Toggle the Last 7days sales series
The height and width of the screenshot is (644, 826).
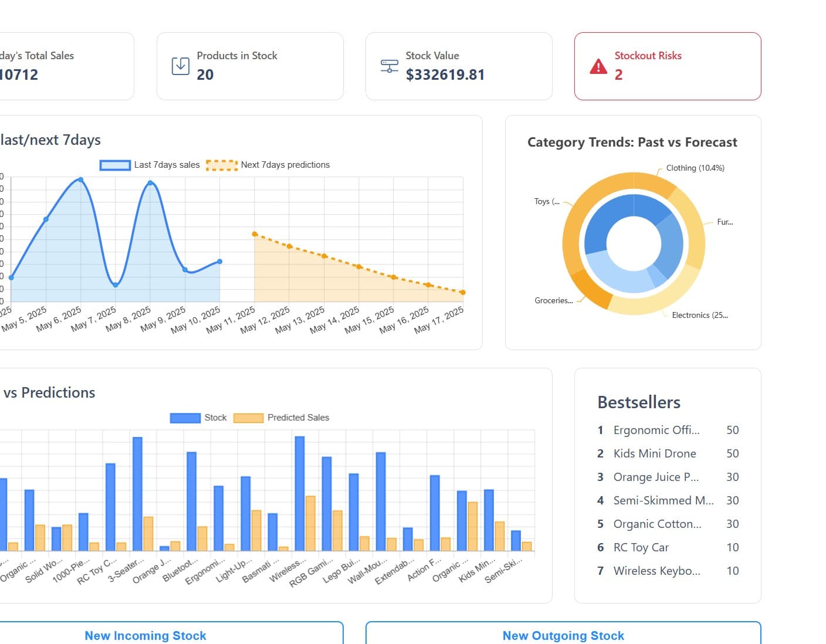151,165
